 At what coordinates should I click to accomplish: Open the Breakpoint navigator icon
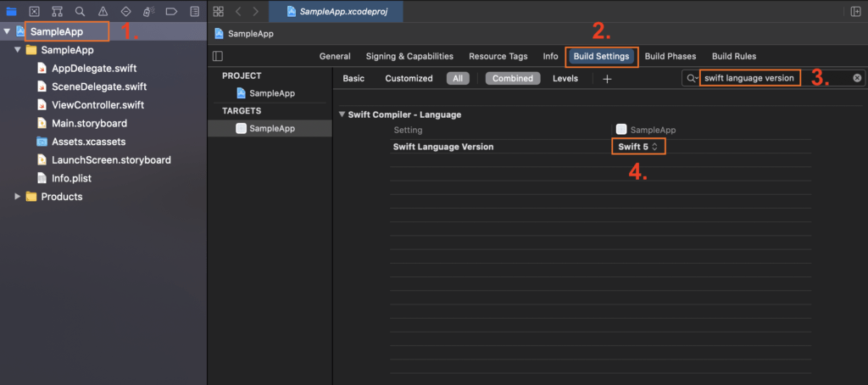click(171, 11)
